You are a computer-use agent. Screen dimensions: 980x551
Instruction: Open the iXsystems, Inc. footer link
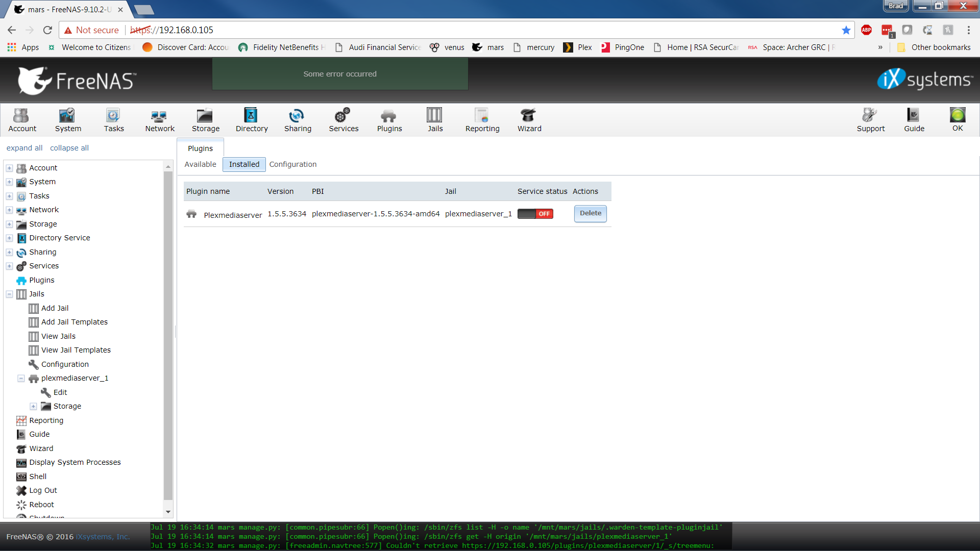point(103,537)
